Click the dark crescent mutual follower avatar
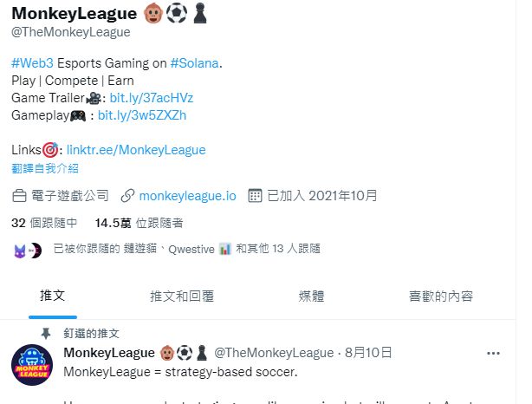 pos(35,251)
